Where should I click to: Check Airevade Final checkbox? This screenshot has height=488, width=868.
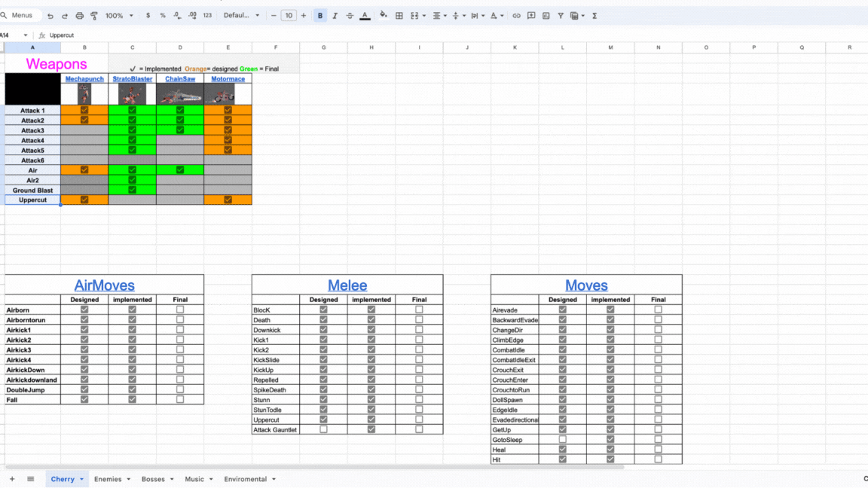[659, 310]
